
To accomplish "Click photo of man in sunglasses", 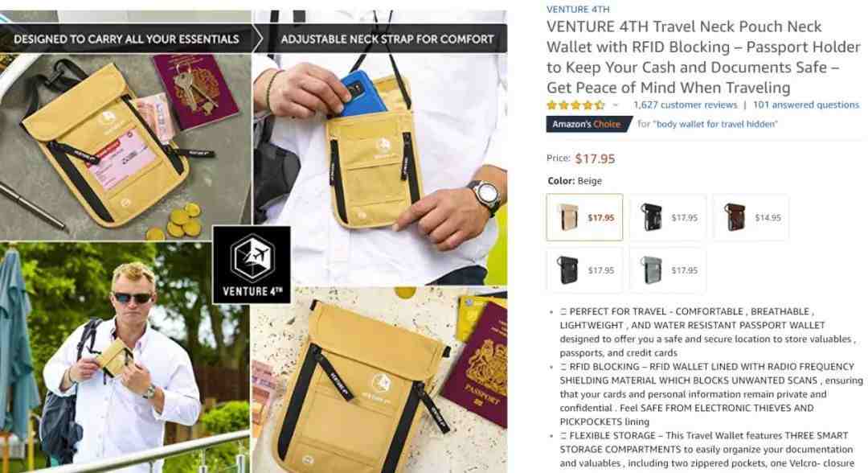I will pyautogui.click(x=125, y=357).
